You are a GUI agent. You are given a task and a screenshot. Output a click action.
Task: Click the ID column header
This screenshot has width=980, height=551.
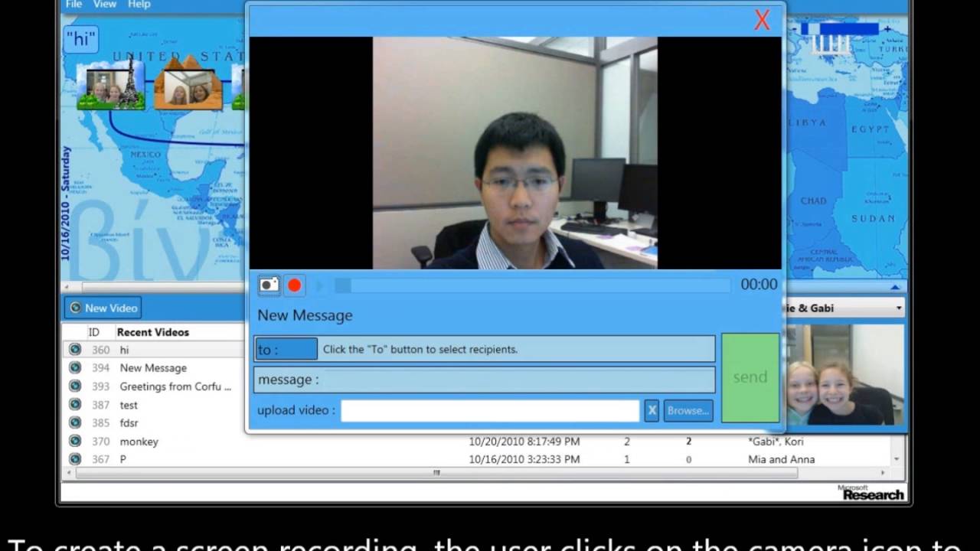(94, 332)
